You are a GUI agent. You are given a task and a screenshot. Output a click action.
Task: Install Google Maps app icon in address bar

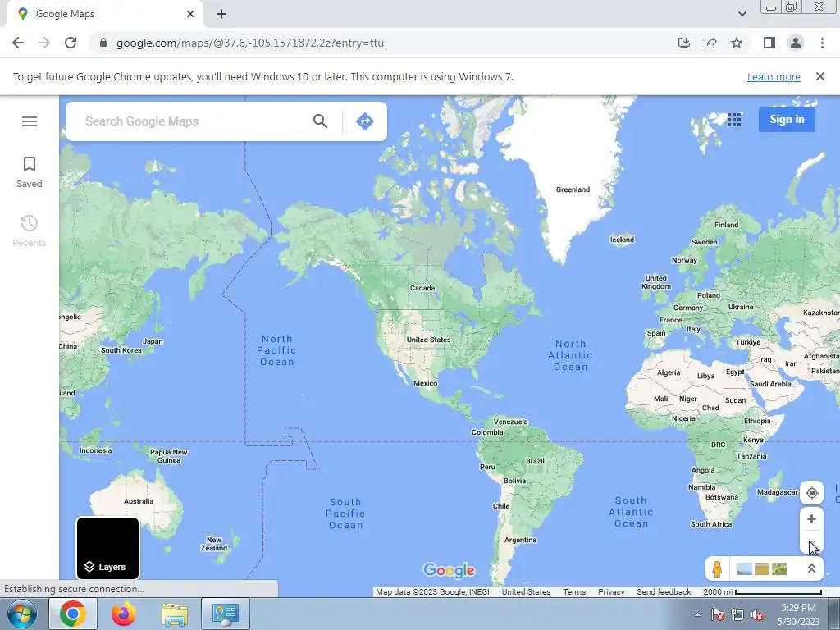(x=684, y=43)
